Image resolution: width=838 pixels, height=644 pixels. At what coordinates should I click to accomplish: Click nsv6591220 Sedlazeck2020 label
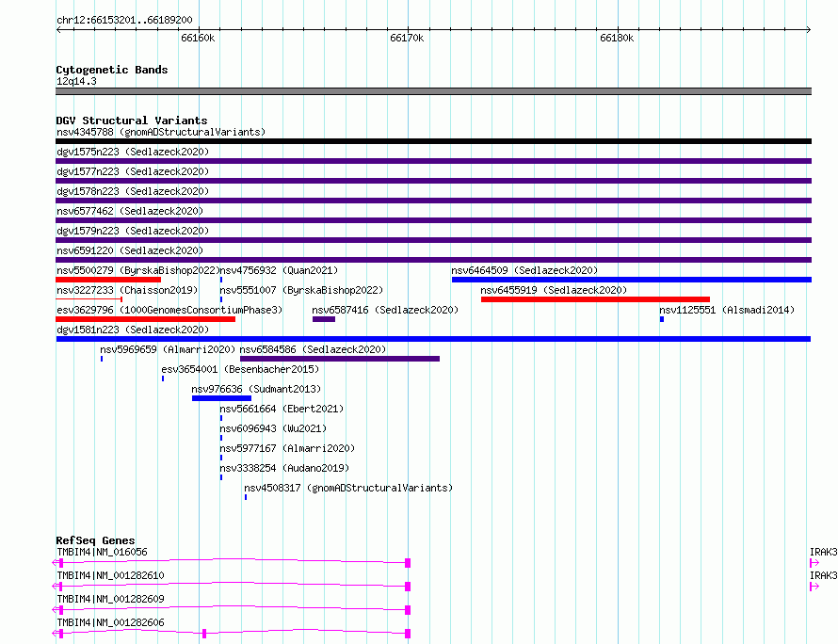pos(130,250)
